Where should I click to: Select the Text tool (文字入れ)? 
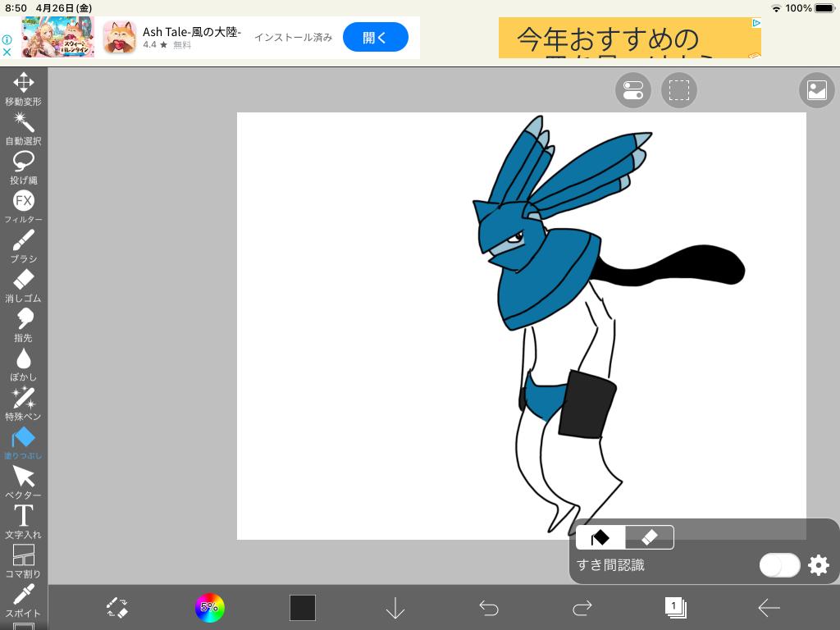click(23, 520)
